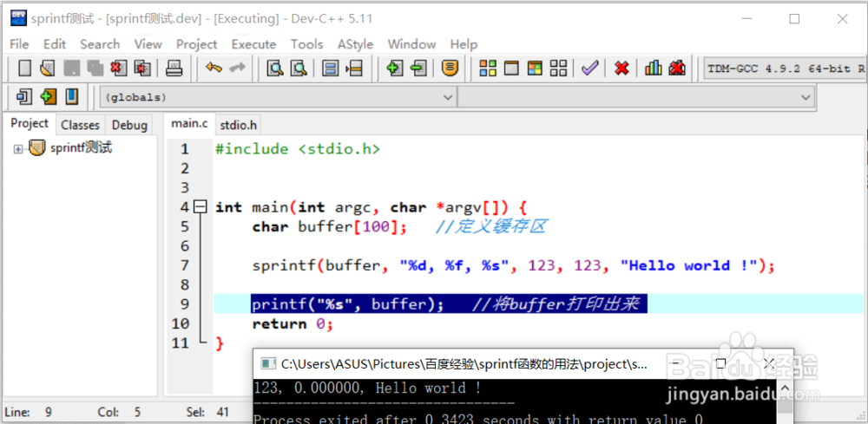
Task: Click the Remove from project minus icon
Action: pos(418,68)
